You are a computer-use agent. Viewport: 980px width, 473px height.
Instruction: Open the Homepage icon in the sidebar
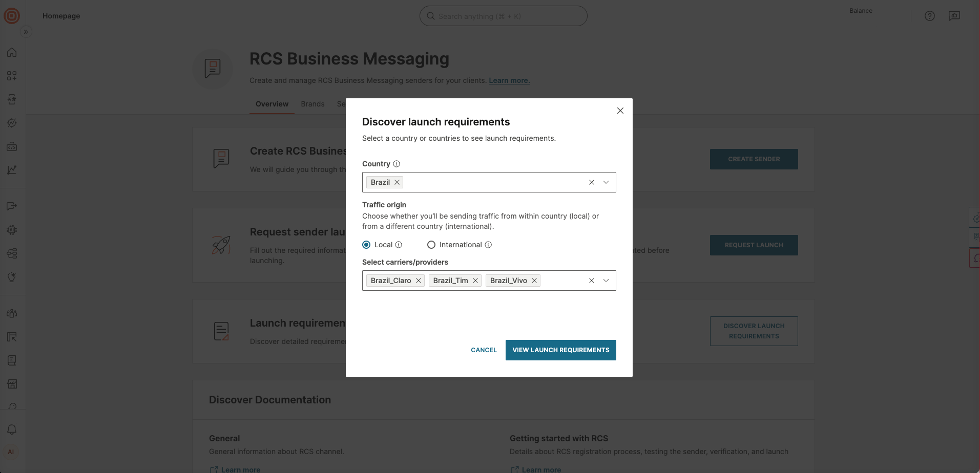pos(12,52)
